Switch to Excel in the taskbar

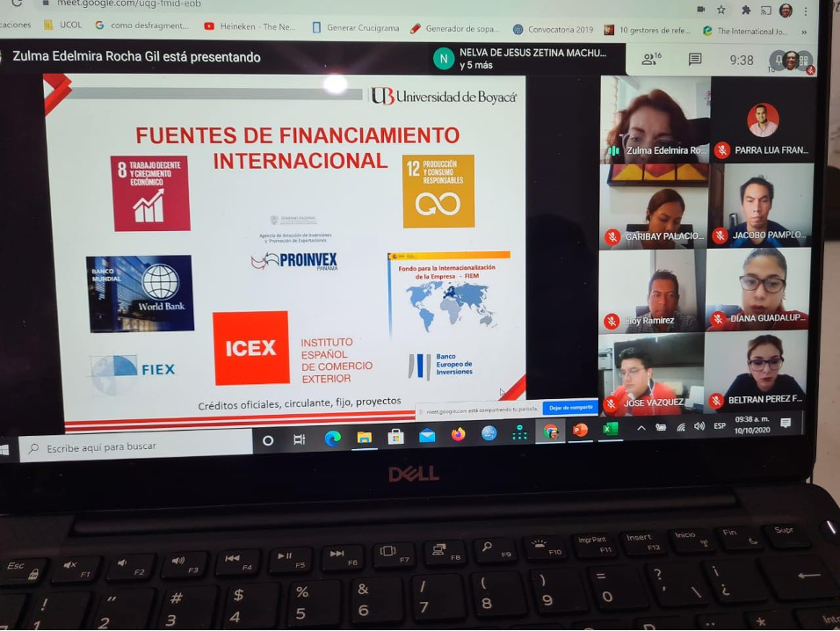(x=610, y=429)
